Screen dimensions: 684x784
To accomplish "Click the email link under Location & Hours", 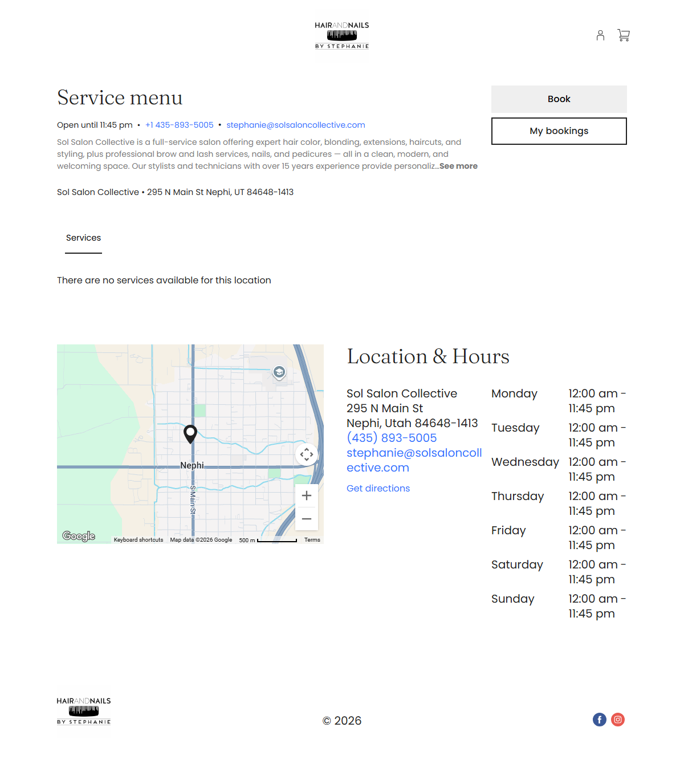I will point(414,460).
